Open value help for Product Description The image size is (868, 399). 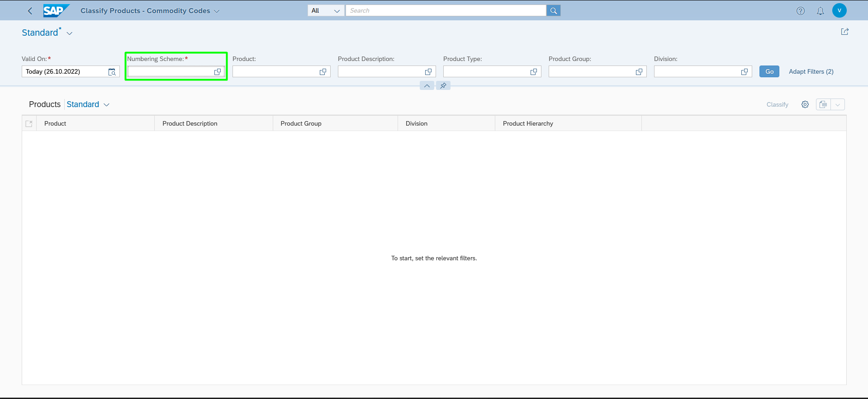428,71
